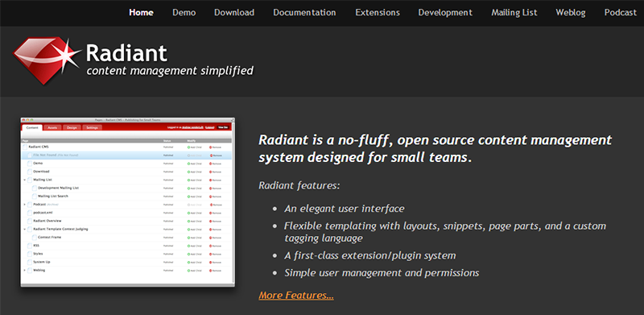Click 'Simple user management and permissions' bullet
644x315 pixels.
point(382,272)
